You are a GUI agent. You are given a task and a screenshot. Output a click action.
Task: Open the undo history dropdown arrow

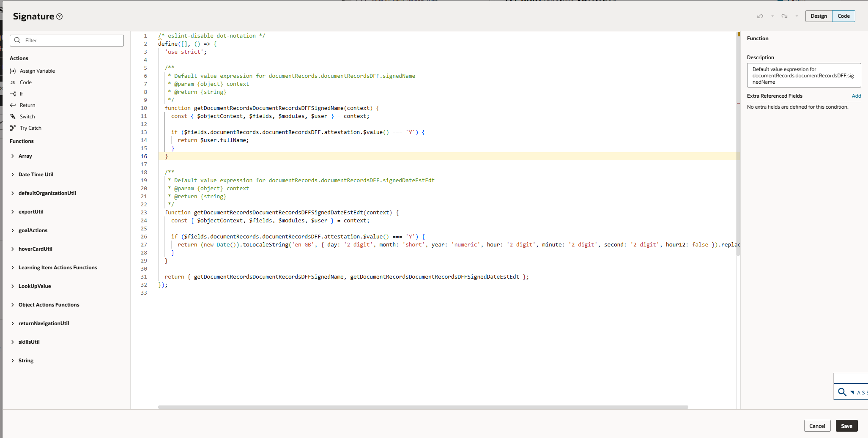(772, 16)
